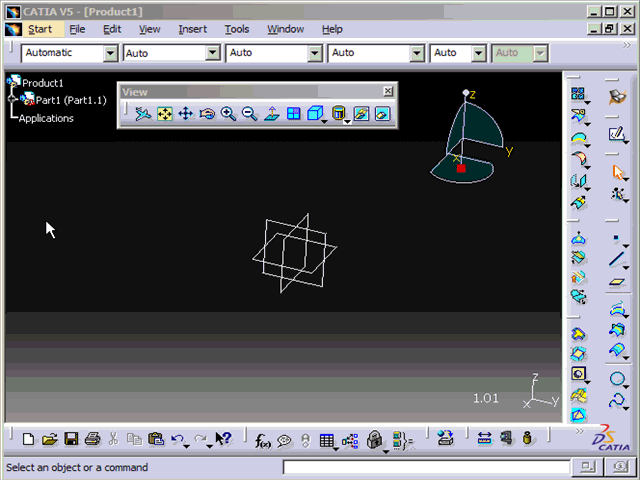Click the Measure Between icon

click(484, 439)
